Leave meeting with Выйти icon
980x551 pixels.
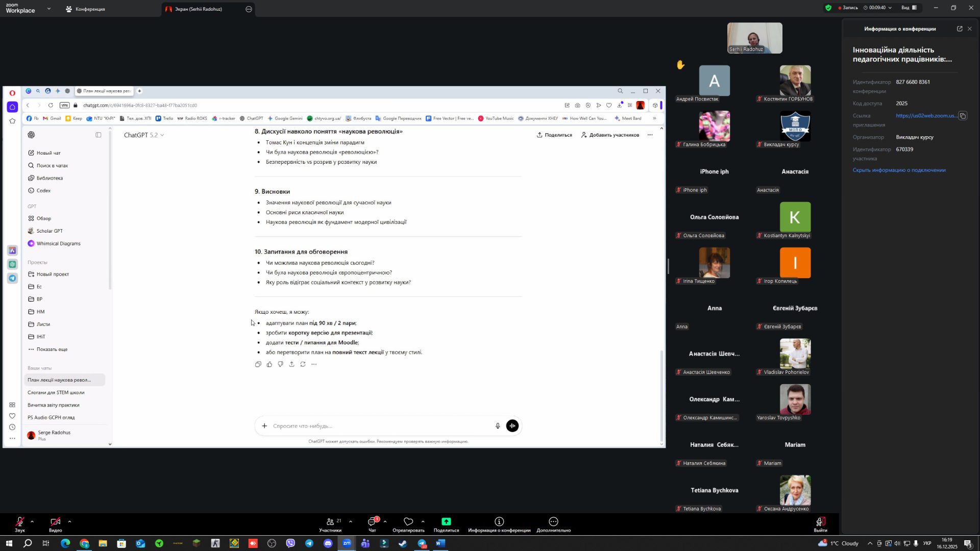pos(820,521)
